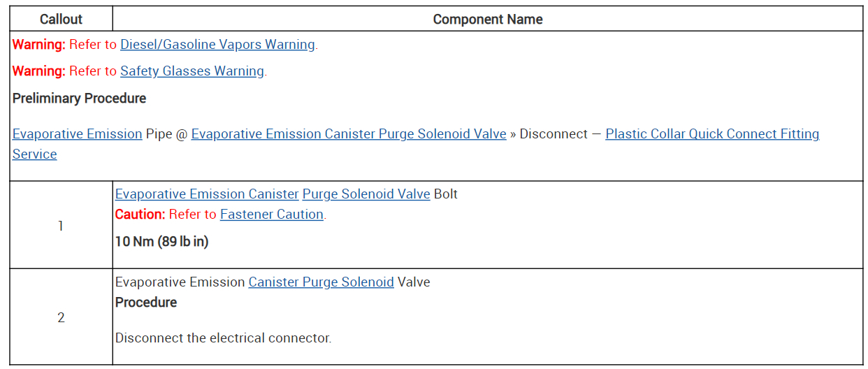This screenshot has width=868, height=369.
Task: Open the Evaporative Emission Canister Purge Solenoid Valve link
Action: pos(348,134)
